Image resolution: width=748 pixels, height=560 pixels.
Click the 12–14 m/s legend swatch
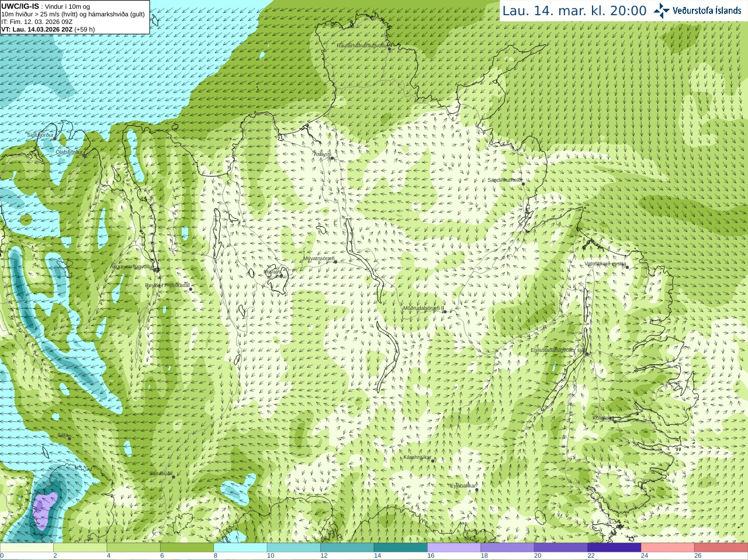click(347, 548)
